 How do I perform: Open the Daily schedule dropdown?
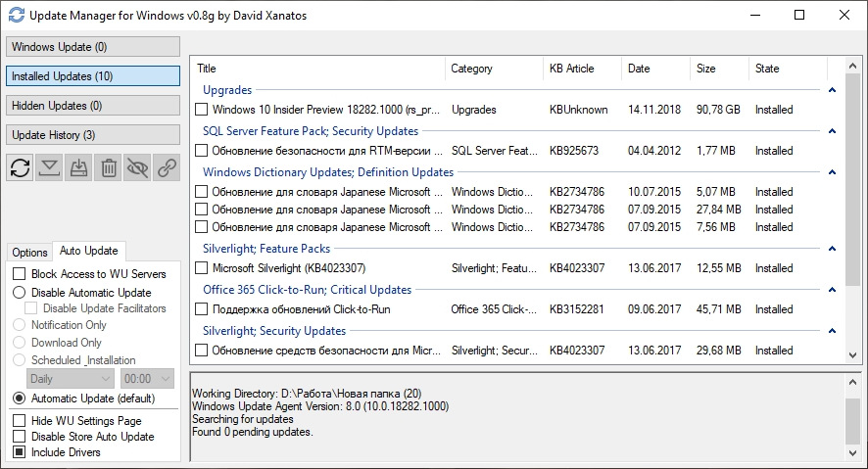(70, 379)
